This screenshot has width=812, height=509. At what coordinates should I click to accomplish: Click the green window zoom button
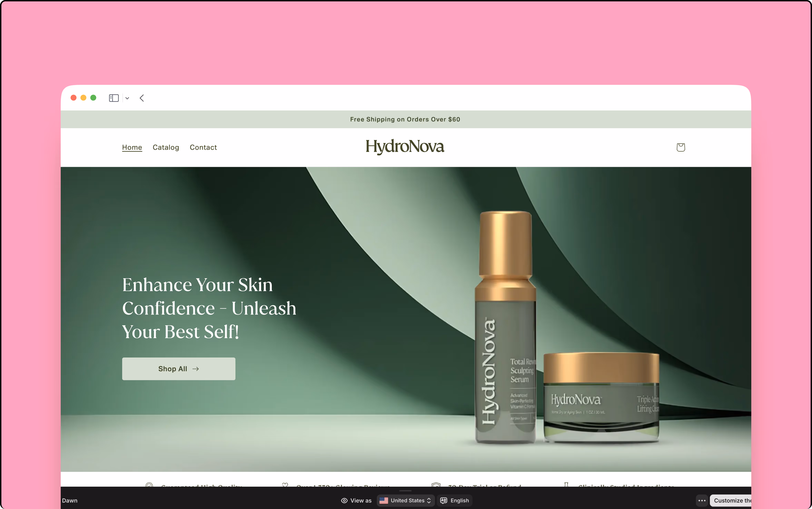coord(93,98)
